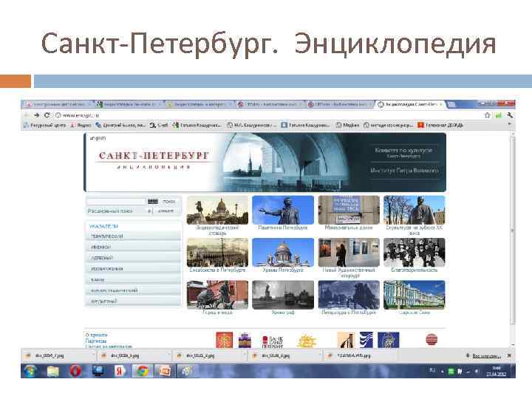Open the Телеканал ДОЖДЬ bookmark
532x399 pixels.
[440, 125]
